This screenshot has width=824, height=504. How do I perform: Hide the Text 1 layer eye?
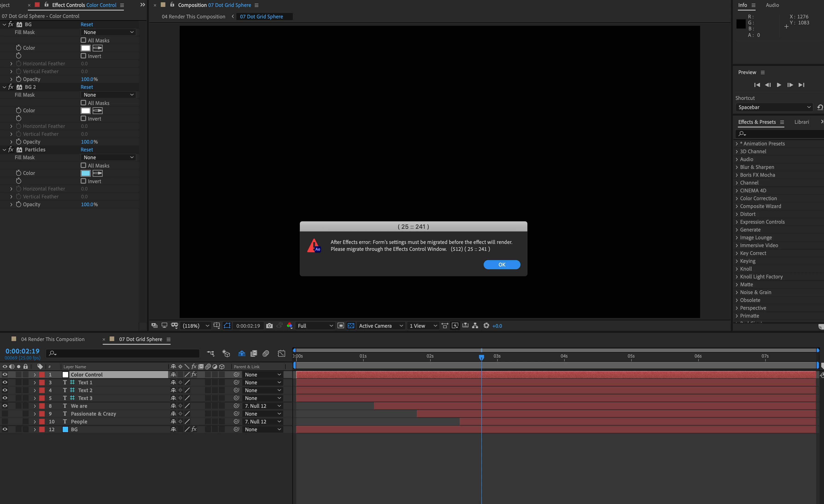(x=5, y=382)
